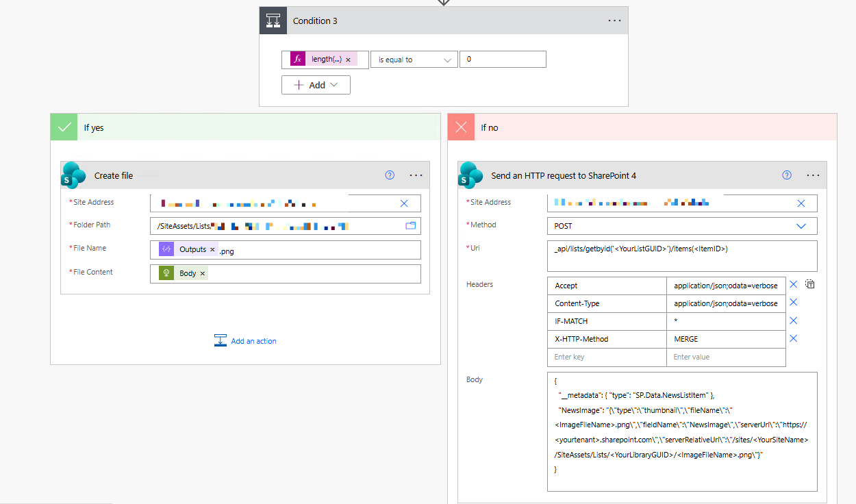Delete the IF-MATCH header row
Viewport: 856px width, 504px height.
pos(794,320)
